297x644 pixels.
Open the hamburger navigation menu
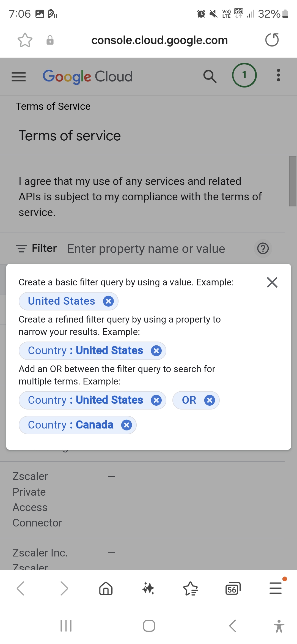click(19, 77)
